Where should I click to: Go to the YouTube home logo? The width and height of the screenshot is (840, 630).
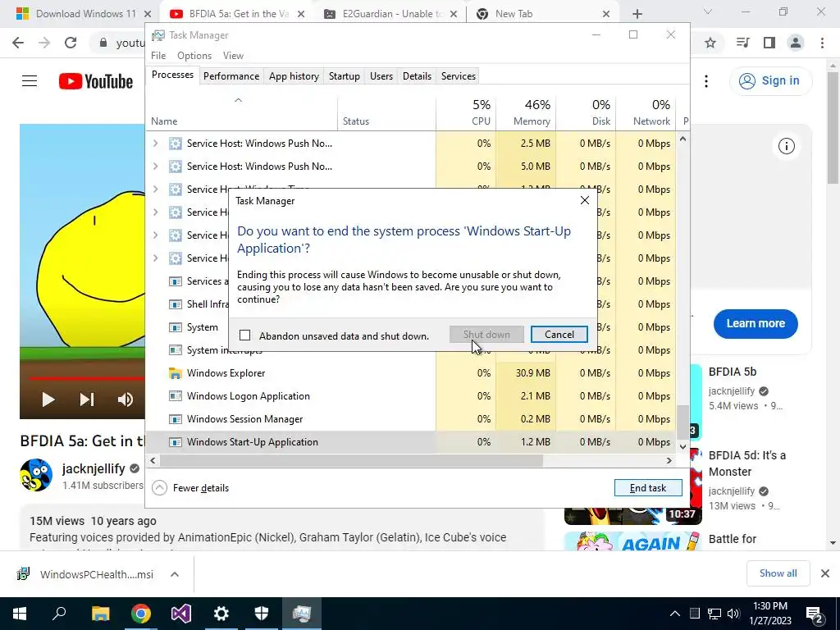click(96, 81)
